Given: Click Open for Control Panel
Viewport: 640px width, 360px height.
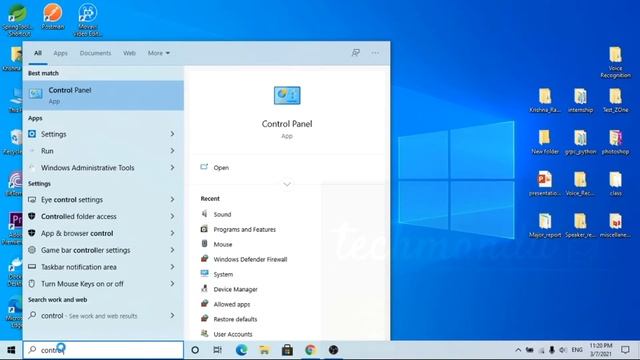Looking at the screenshot, I should pos(221,167).
